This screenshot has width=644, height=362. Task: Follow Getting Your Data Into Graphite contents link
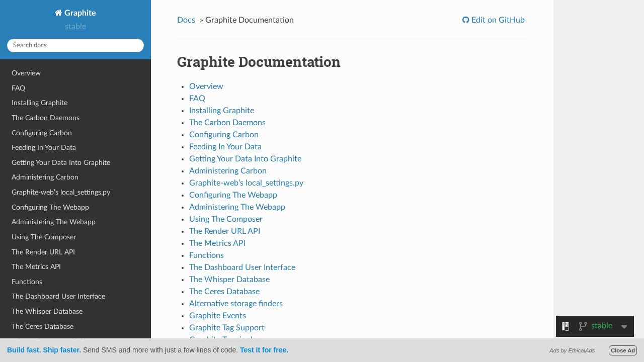click(x=246, y=159)
